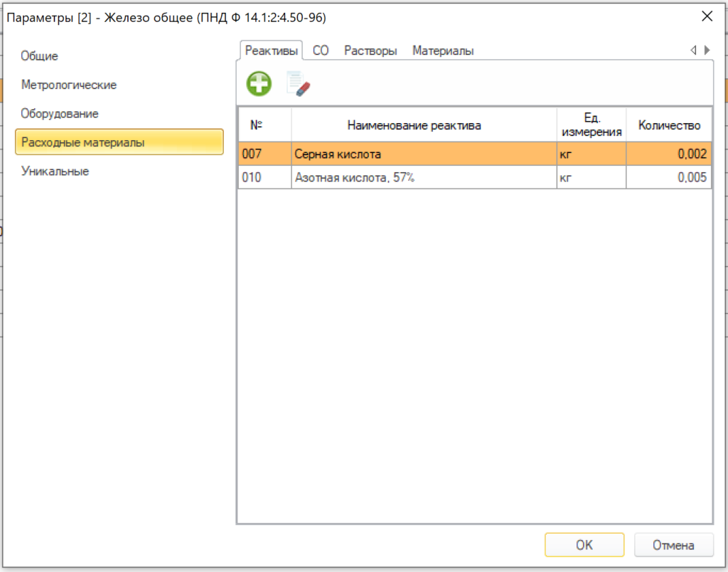This screenshot has height=572, width=728.
Task: Open the Метрологические section
Action: (69, 85)
